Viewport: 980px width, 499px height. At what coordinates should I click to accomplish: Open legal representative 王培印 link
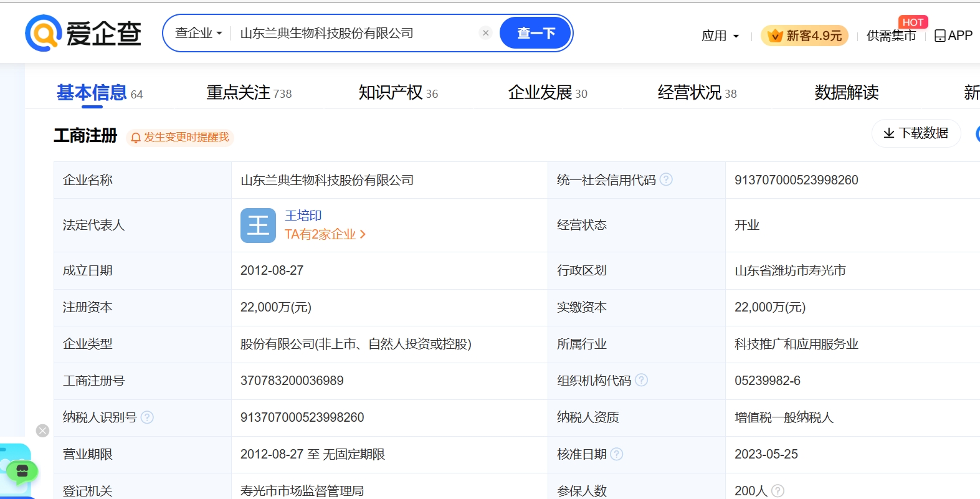[x=303, y=216]
